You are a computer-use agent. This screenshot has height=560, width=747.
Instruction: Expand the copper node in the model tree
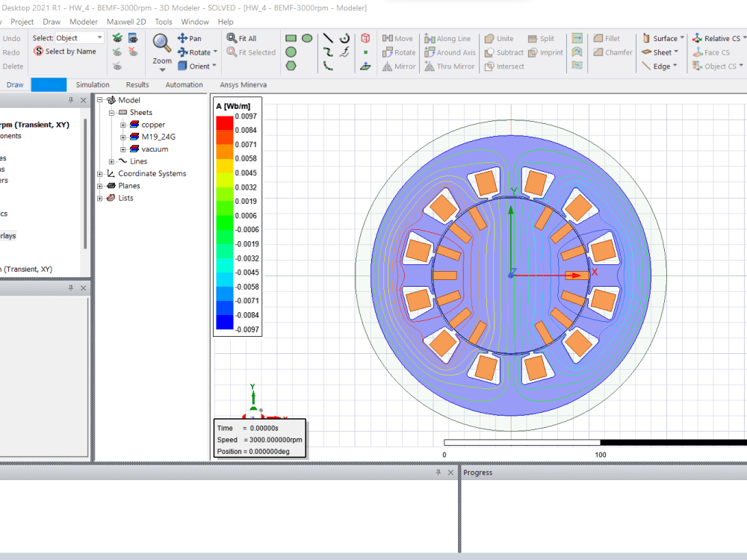tap(123, 125)
